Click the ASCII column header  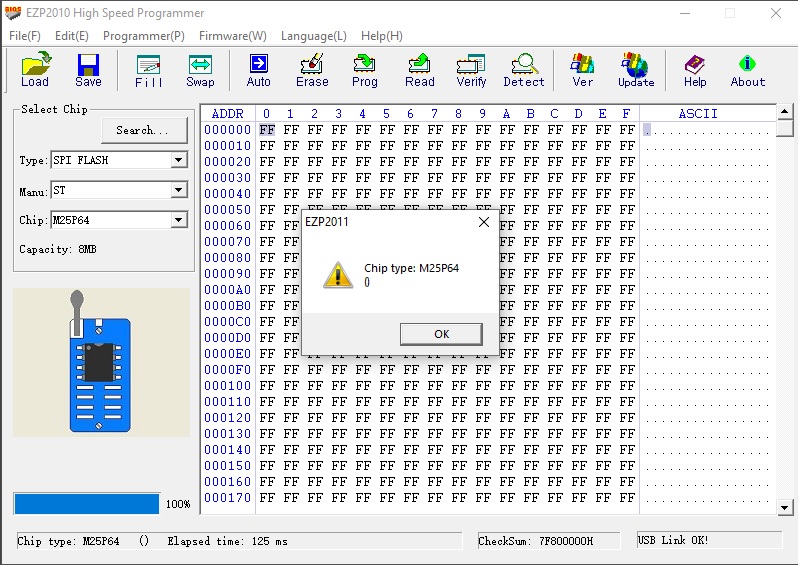point(698,114)
